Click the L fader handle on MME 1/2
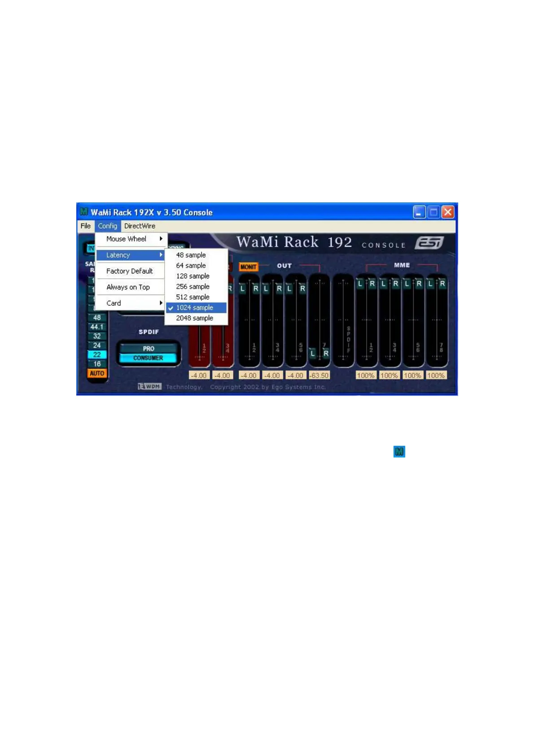The image size is (534, 756). (x=360, y=284)
